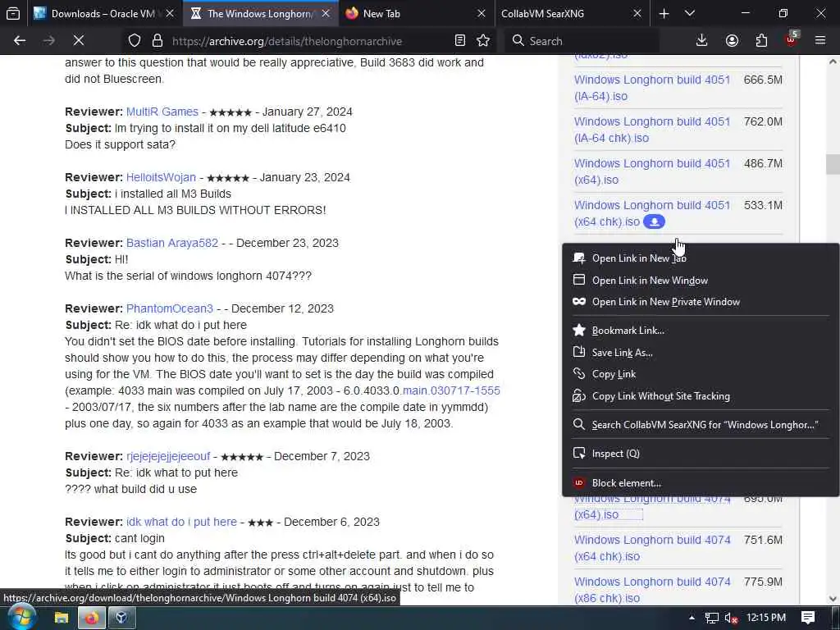This screenshot has height=630, width=840.
Task: Select Copy Link menu entry
Action: [701, 374]
